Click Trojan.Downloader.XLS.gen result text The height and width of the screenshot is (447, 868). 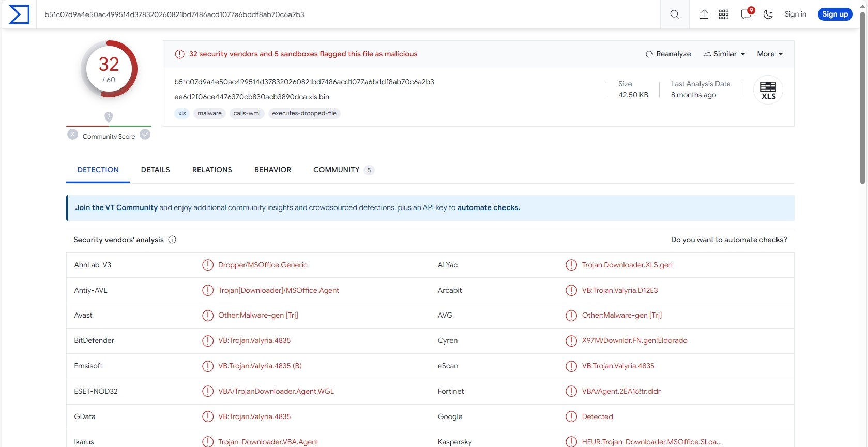(627, 265)
